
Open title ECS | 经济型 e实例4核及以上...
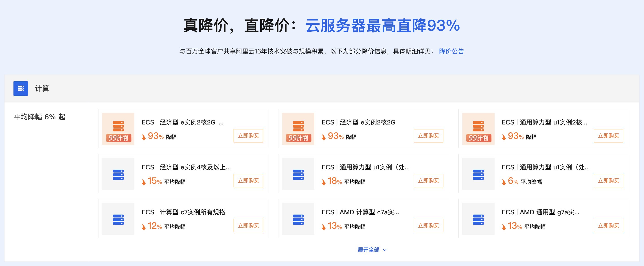pyautogui.click(x=186, y=167)
